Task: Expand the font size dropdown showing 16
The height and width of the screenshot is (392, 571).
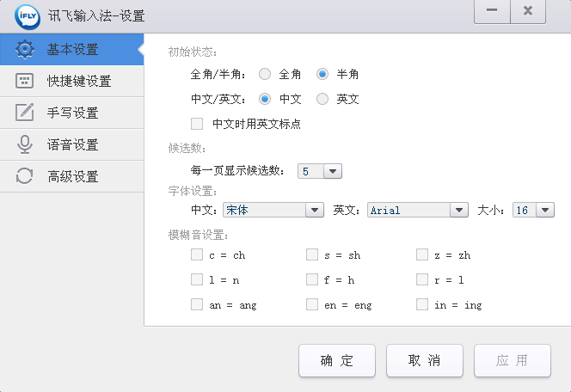Action: (545, 210)
